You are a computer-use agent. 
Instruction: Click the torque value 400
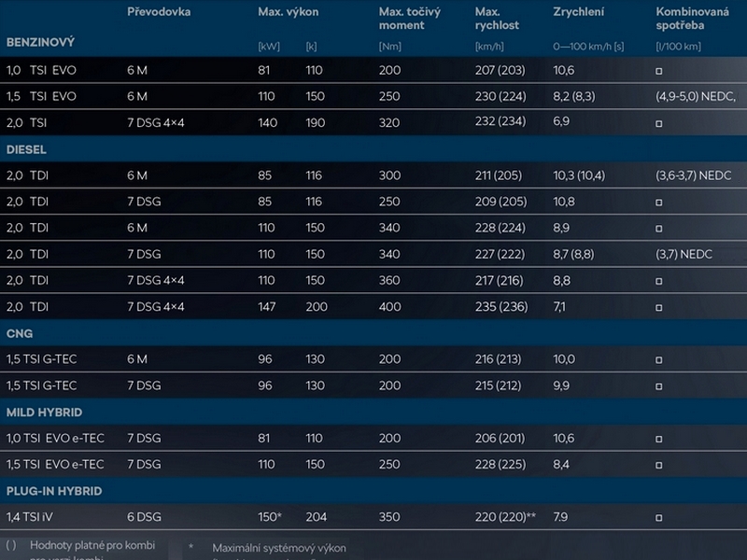(x=390, y=307)
